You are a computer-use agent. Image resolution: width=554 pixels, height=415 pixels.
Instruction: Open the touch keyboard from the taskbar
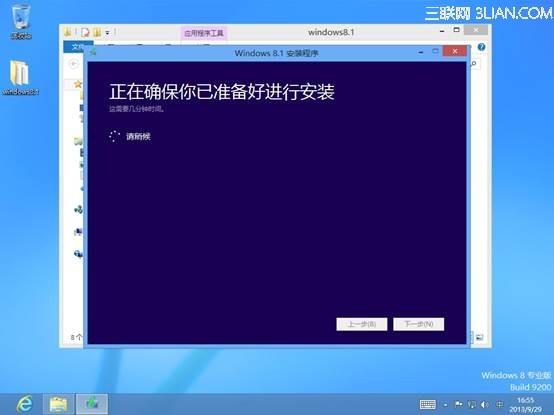coord(428,404)
